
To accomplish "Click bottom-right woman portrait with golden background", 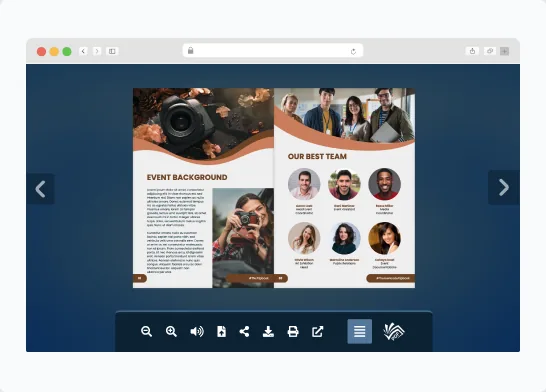I will pyautogui.click(x=384, y=238).
